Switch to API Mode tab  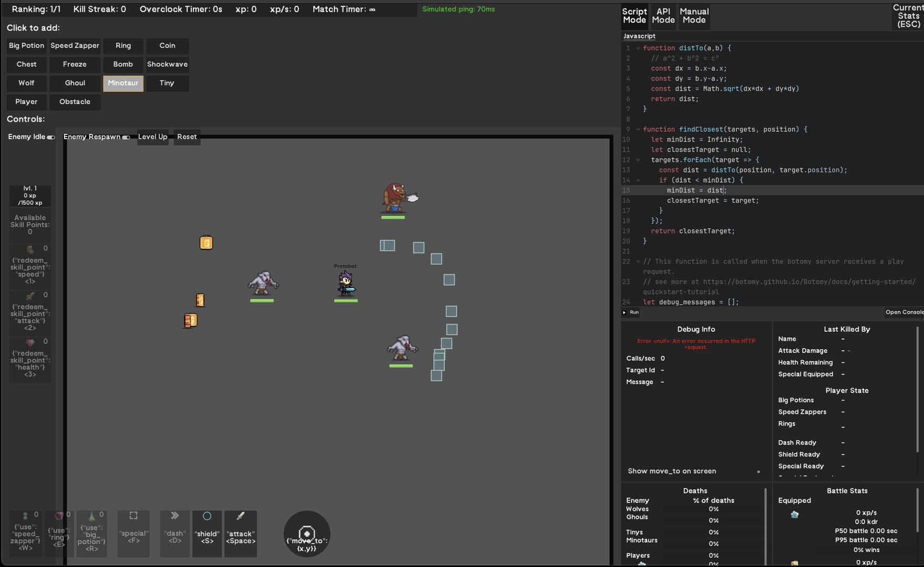coord(663,16)
